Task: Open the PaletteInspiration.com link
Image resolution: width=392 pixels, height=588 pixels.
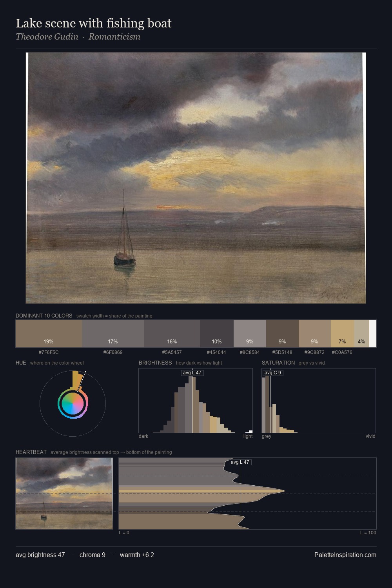Action: [345, 555]
